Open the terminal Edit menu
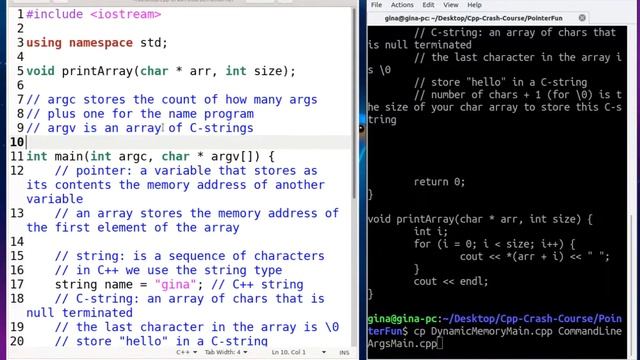Screen dimensions: 640x360 428,5
